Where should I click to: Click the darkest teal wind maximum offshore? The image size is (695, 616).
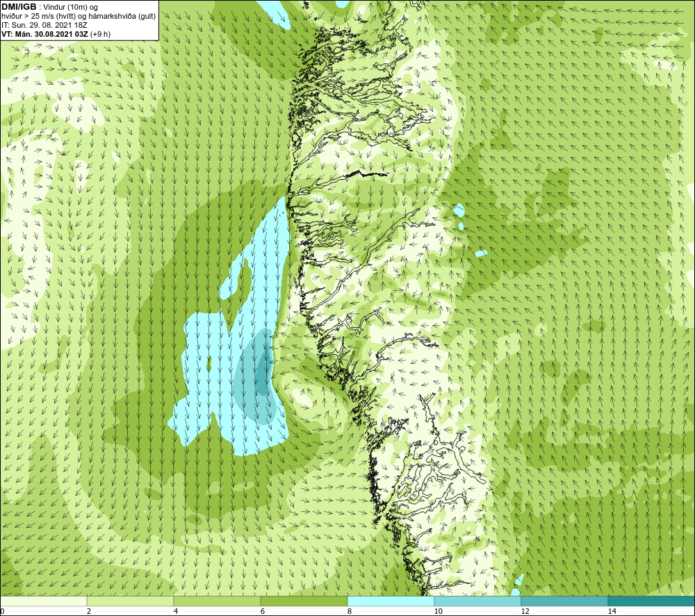[x=263, y=371]
